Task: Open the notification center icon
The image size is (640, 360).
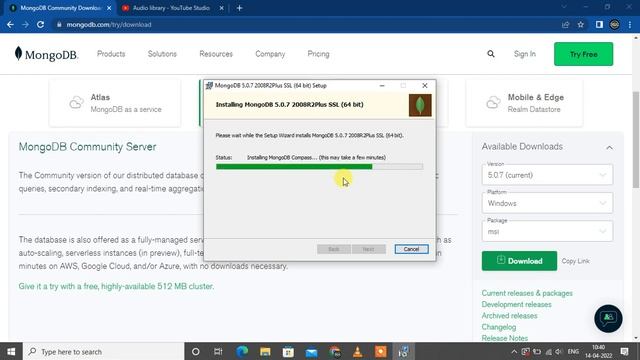Action: [x=624, y=351]
